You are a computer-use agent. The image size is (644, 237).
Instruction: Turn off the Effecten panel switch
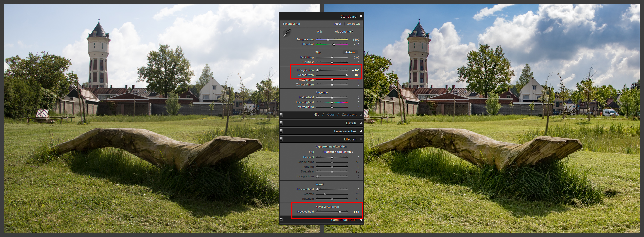(281, 139)
